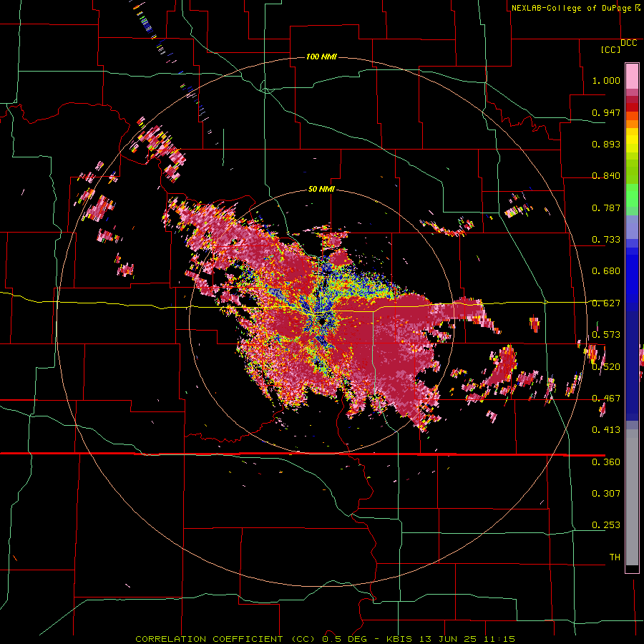Select the 0.627 scale value
This screenshot has height=644, width=644.
pos(606,303)
